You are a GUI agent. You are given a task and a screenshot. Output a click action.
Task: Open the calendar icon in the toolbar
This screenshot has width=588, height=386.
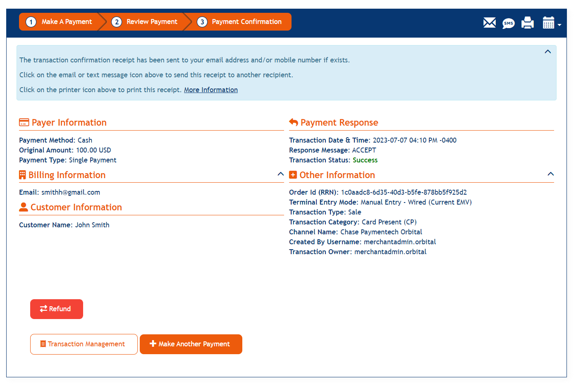click(549, 23)
